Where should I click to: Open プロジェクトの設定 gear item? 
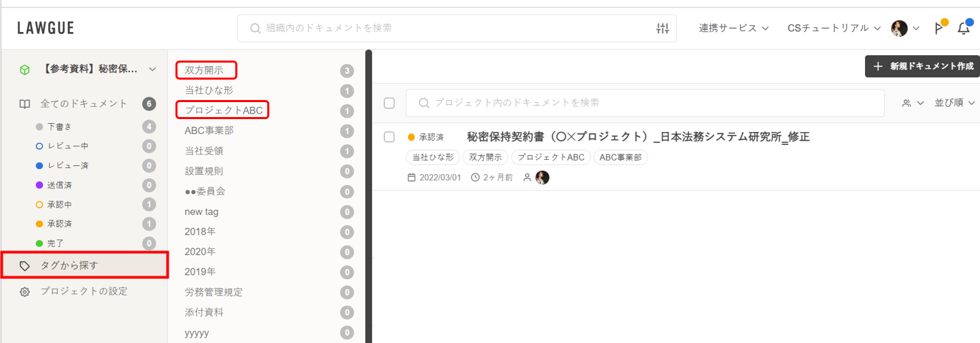84,291
